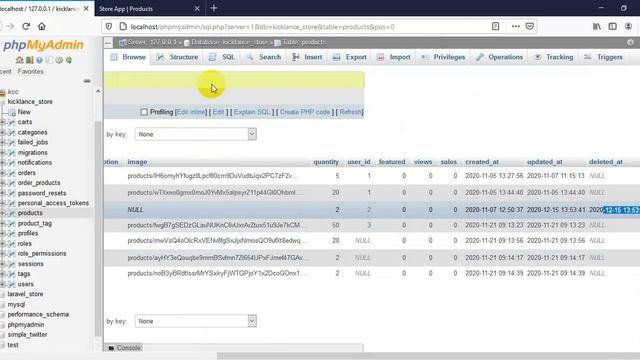Open the simple_twitter database
The height and width of the screenshot is (360, 640).
[27, 335]
